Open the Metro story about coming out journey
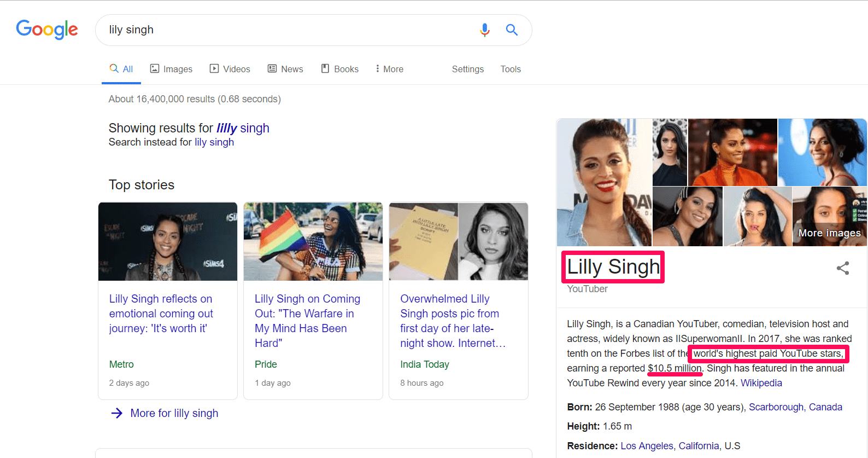 (161, 314)
